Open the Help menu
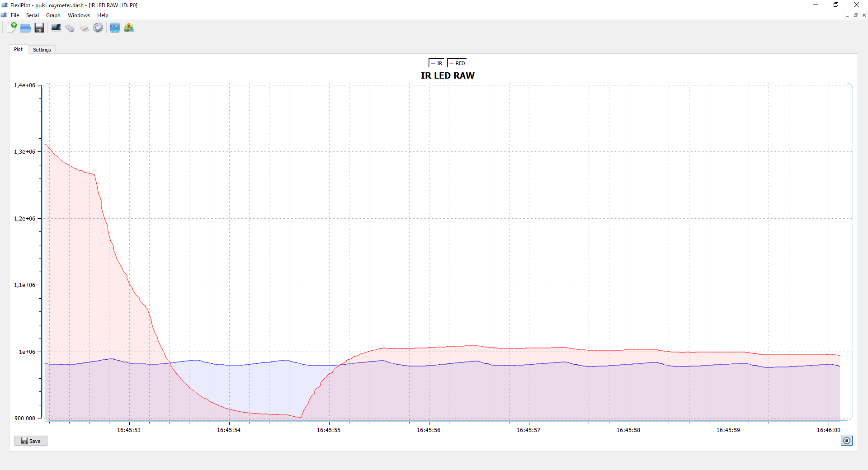The width and height of the screenshot is (868, 470). (103, 15)
